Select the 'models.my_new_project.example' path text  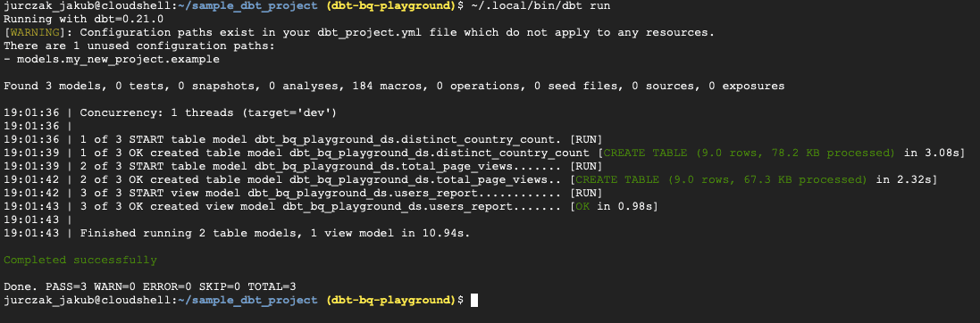coord(118,60)
